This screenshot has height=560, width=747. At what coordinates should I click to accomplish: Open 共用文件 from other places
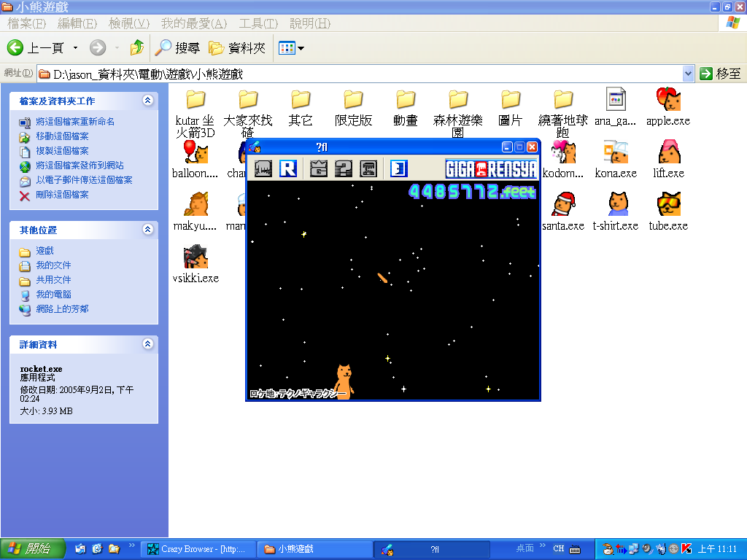(53, 280)
